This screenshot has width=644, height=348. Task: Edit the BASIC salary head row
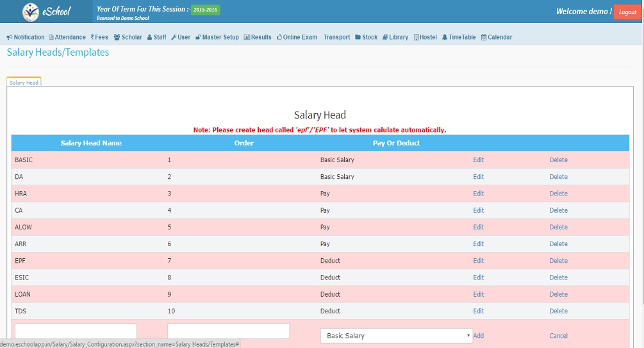point(478,160)
